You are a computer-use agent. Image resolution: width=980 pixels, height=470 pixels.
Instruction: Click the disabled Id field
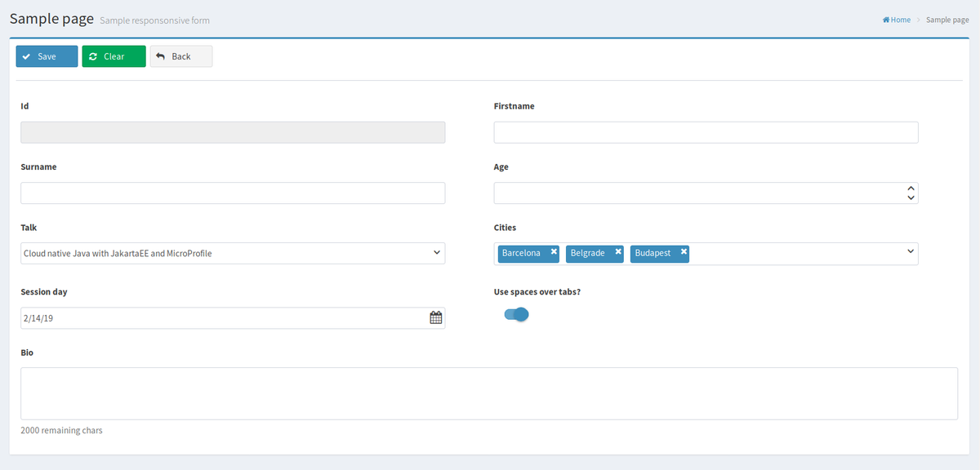click(x=233, y=132)
